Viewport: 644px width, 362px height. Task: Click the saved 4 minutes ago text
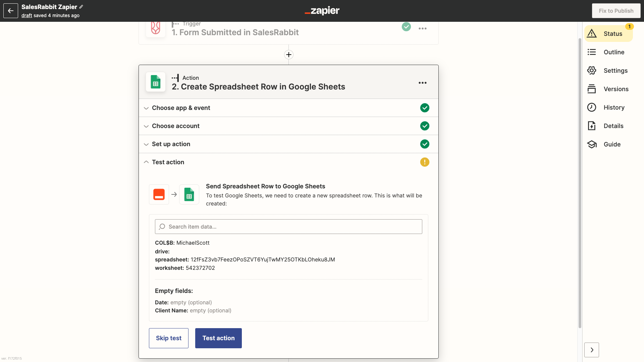click(x=56, y=15)
